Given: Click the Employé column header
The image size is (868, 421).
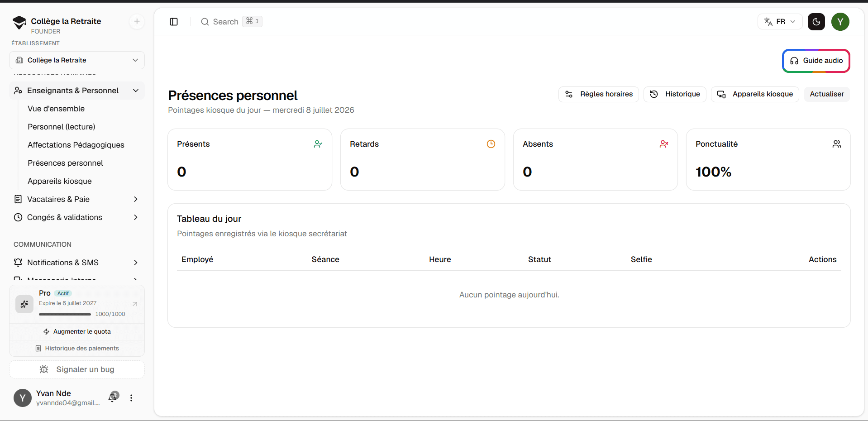Looking at the screenshot, I should (197, 259).
